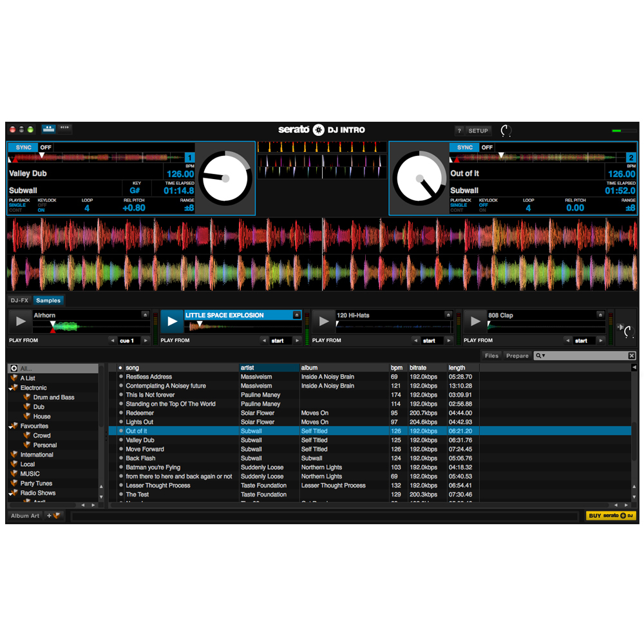Enable SYNC on deck 2
Screen dimensions: 644x644
[x=464, y=147]
